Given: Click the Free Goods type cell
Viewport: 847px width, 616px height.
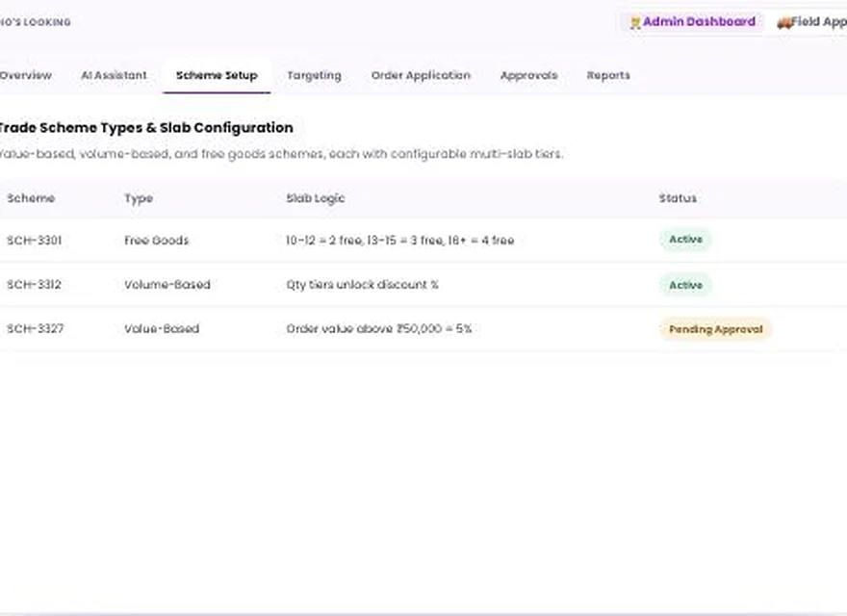Looking at the screenshot, I should point(157,240).
